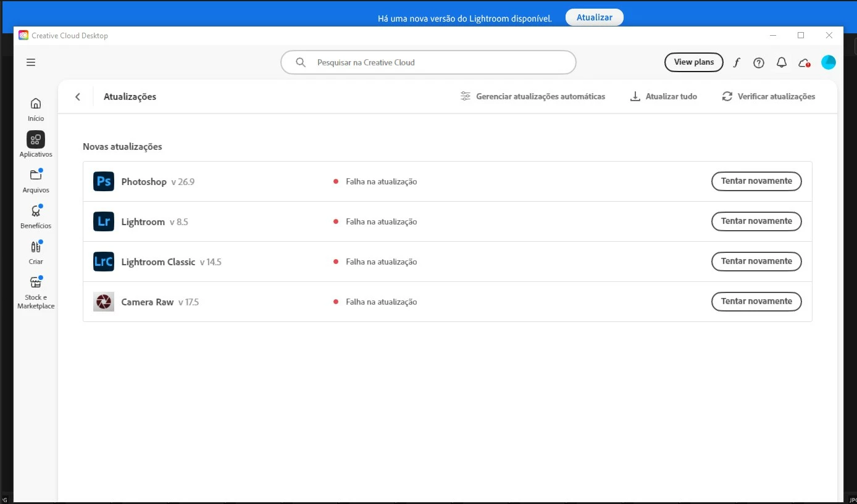This screenshot has width=857, height=504.
Task: Click the Camera Raw app icon
Action: click(x=104, y=302)
